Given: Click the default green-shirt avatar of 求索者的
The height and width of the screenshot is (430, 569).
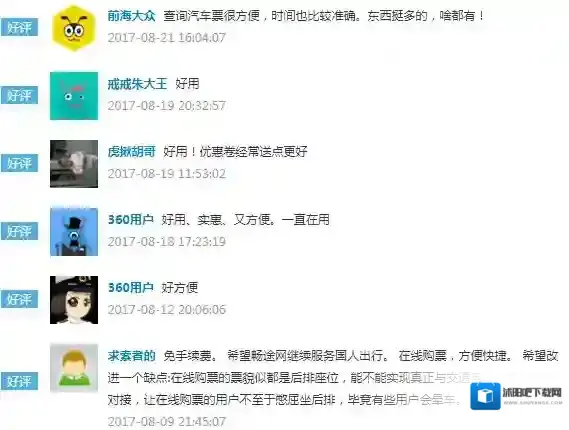Looking at the screenshot, I should click(x=74, y=368).
